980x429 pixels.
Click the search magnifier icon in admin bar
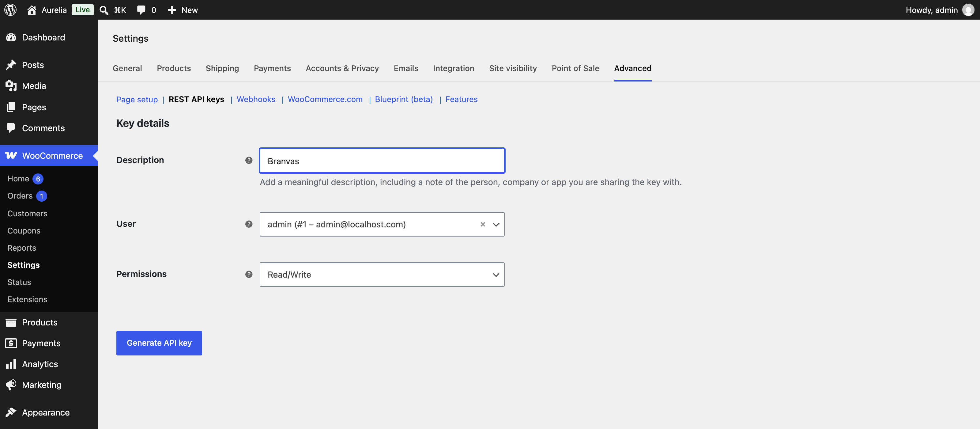[x=104, y=10]
